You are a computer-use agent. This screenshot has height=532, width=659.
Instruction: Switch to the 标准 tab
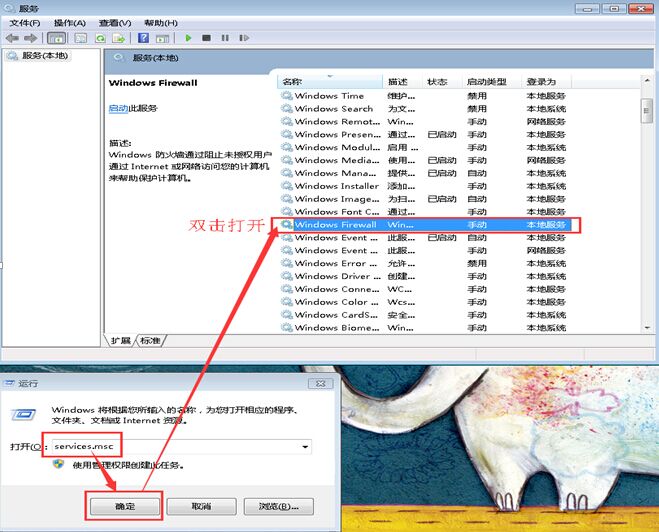[x=150, y=340]
